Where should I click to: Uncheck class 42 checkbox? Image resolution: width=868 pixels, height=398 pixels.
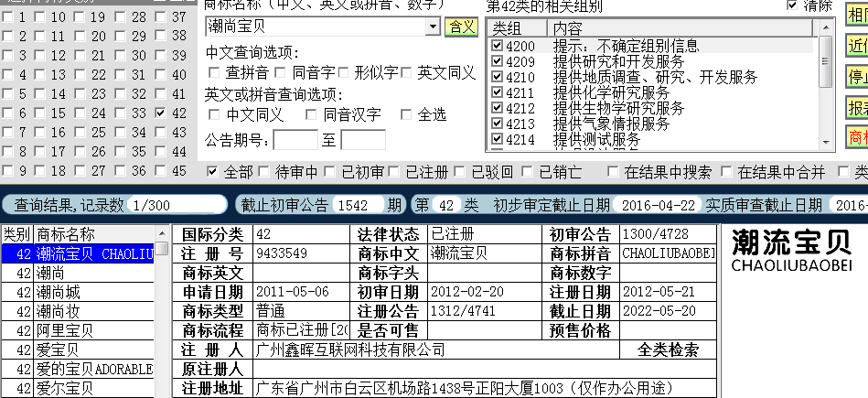tap(161, 113)
